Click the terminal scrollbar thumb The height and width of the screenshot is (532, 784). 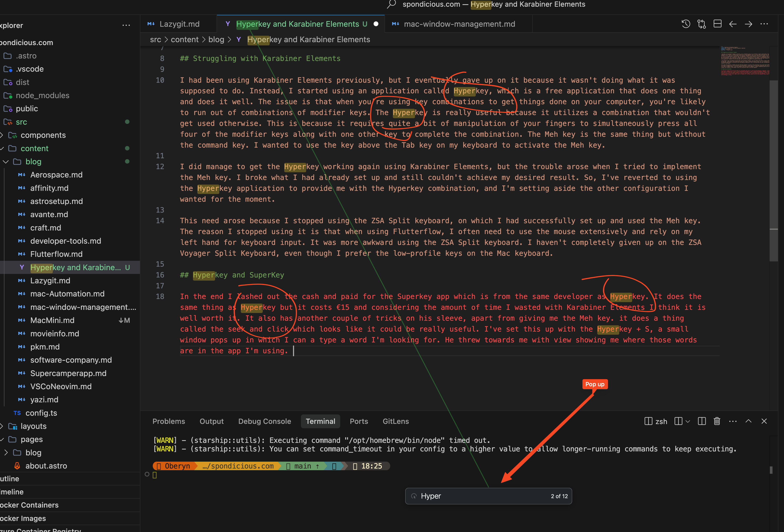[771, 470]
